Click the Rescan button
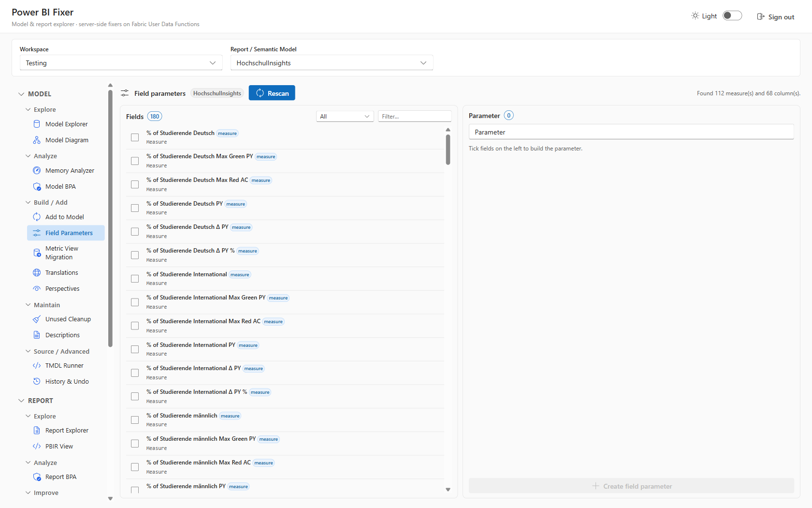This screenshot has width=812, height=508. [x=272, y=93]
